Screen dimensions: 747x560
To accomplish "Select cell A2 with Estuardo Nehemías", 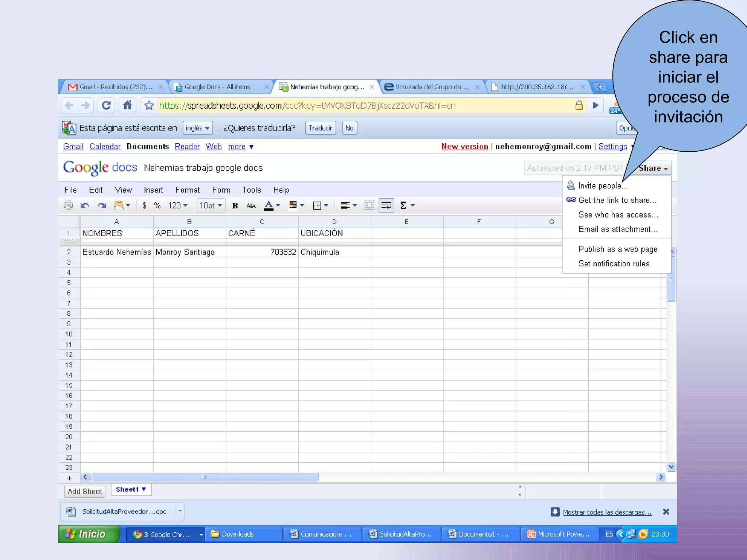I will click(116, 252).
